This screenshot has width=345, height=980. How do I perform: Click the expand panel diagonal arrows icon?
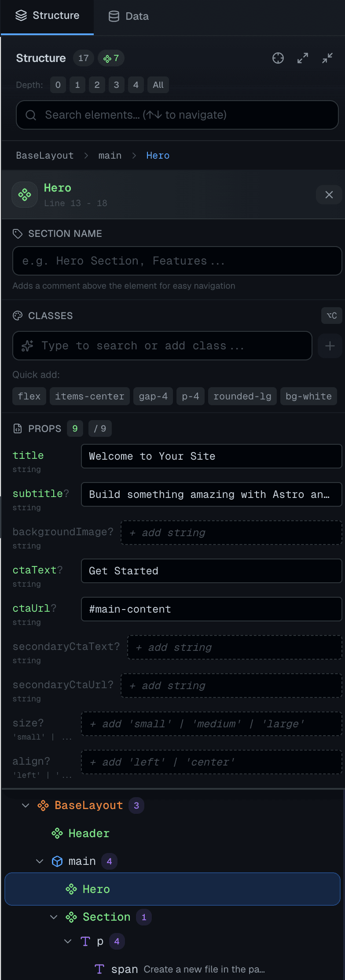click(303, 58)
